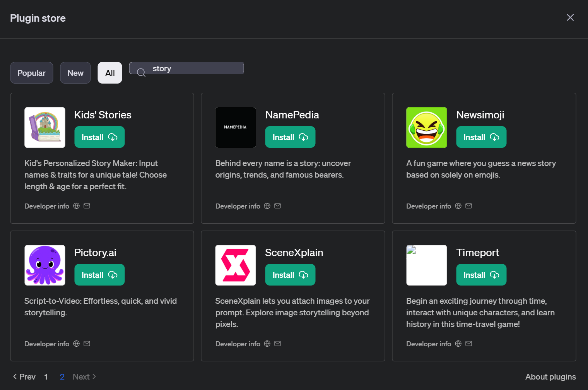Install the Kids' Stories plugin
The image size is (588, 390).
click(x=99, y=137)
